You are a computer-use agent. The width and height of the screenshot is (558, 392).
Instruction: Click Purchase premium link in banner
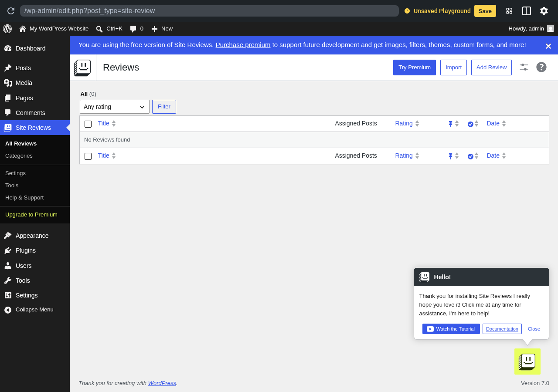coord(243,45)
